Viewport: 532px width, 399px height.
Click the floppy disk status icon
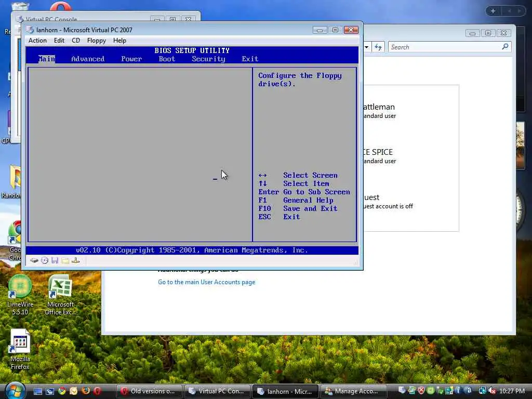tap(55, 261)
